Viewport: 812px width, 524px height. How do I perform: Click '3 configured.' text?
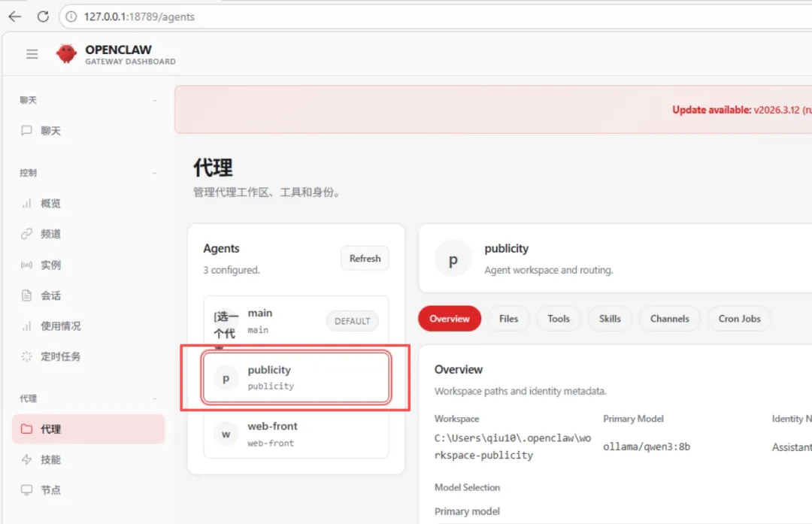coord(232,271)
